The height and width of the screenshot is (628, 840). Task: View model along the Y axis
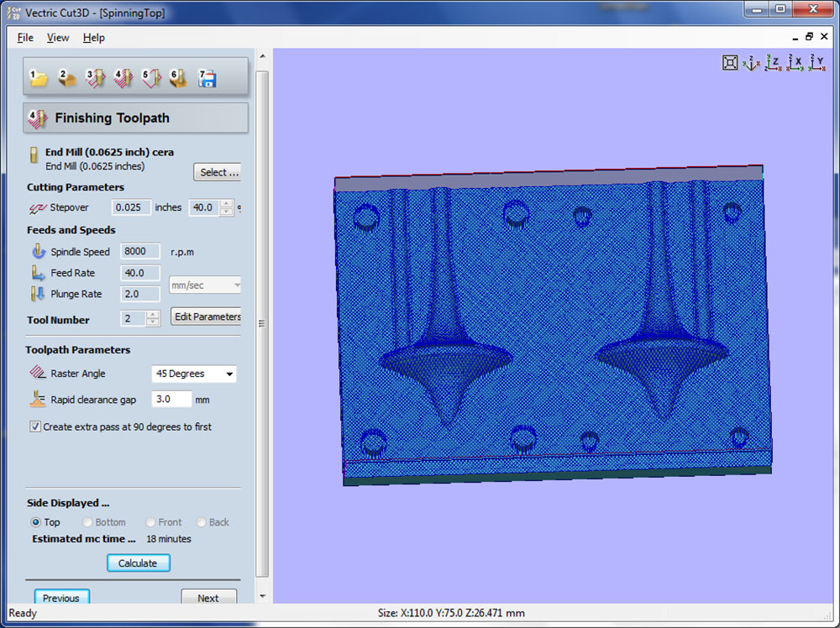(x=817, y=63)
